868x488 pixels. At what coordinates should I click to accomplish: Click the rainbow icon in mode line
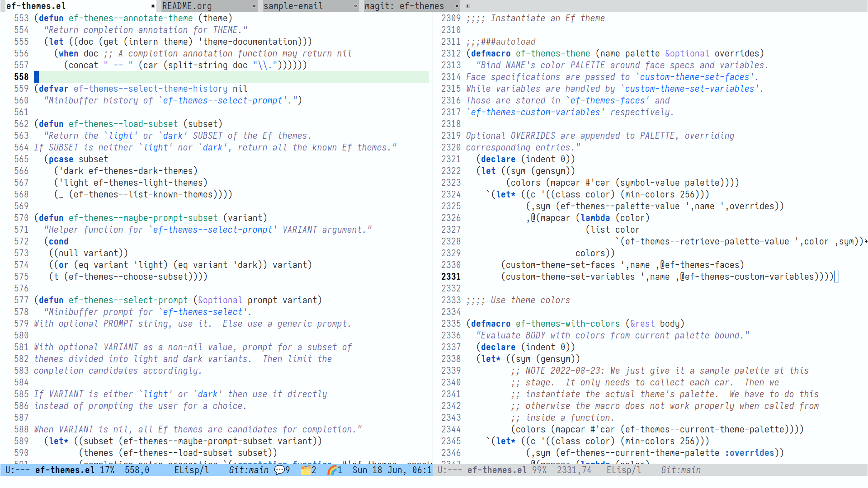(x=332, y=470)
